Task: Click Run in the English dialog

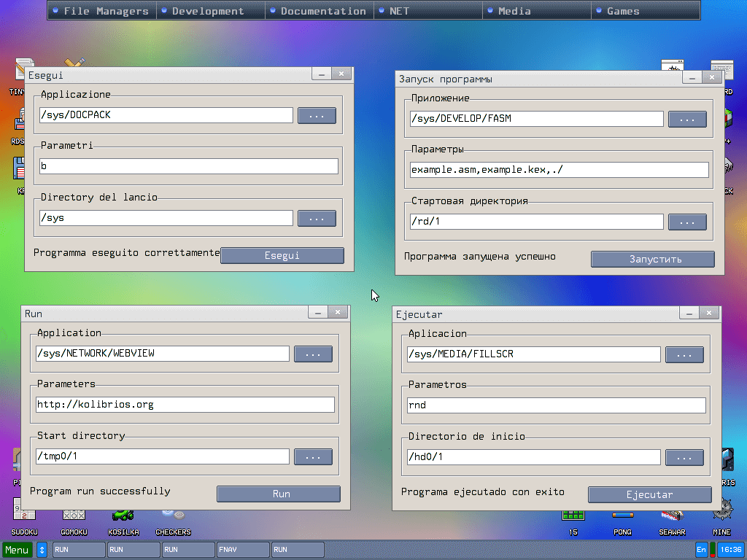Action: tap(278, 494)
